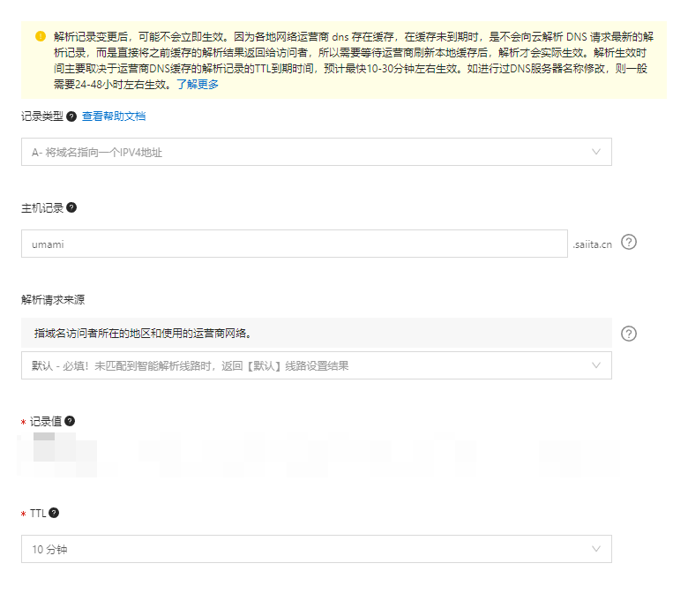Click the help icon beside 记录值
This screenshot has height=616, width=688.
(70, 422)
